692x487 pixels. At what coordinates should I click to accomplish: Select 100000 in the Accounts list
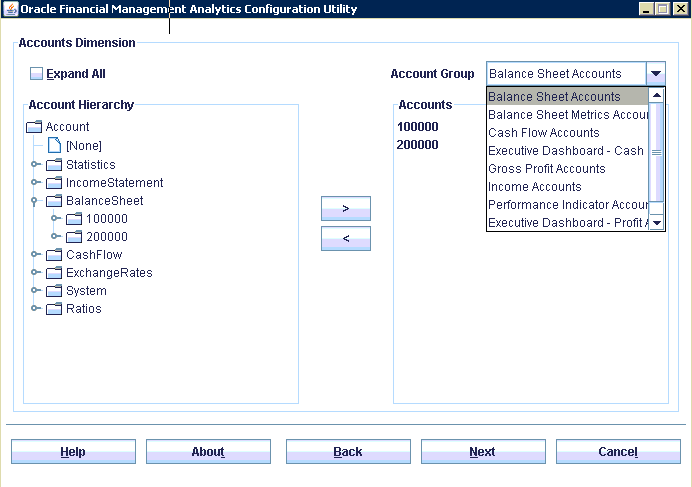417,127
